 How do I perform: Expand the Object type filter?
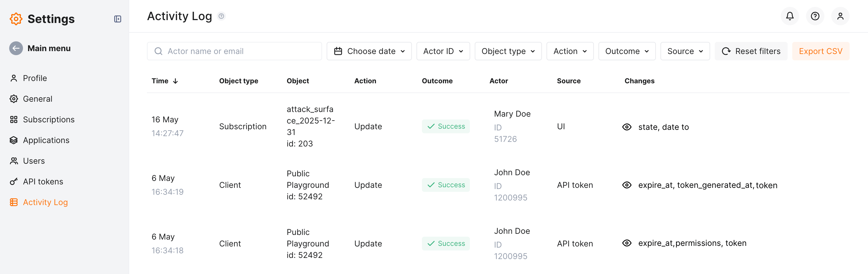pyautogui.click(x=508, y=51)
